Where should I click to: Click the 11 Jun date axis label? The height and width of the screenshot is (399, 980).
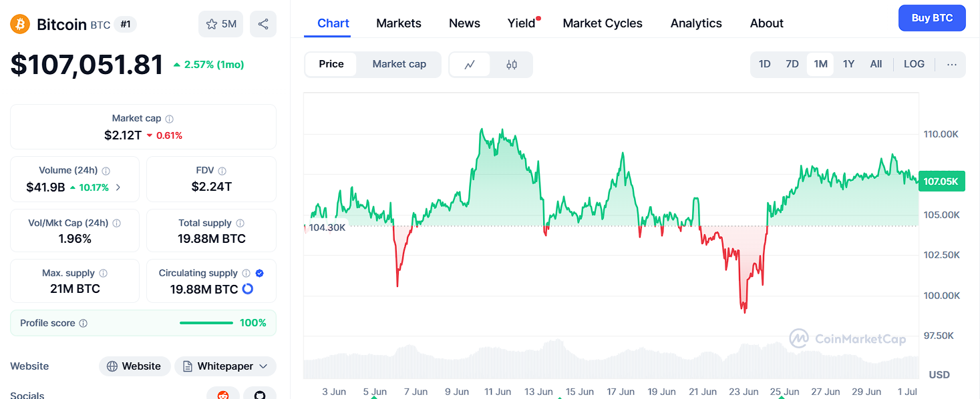click(498, 392)
